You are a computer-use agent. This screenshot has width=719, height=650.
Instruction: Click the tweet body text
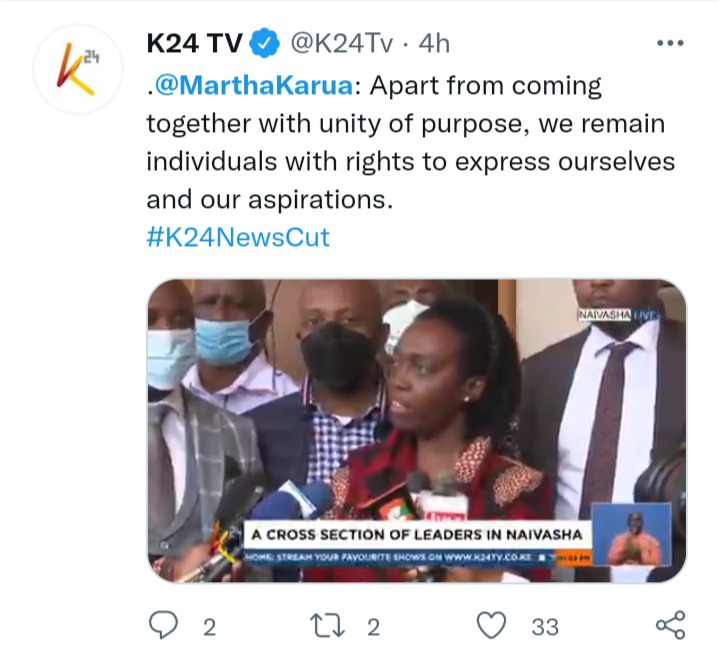click(x=410, y=143)
